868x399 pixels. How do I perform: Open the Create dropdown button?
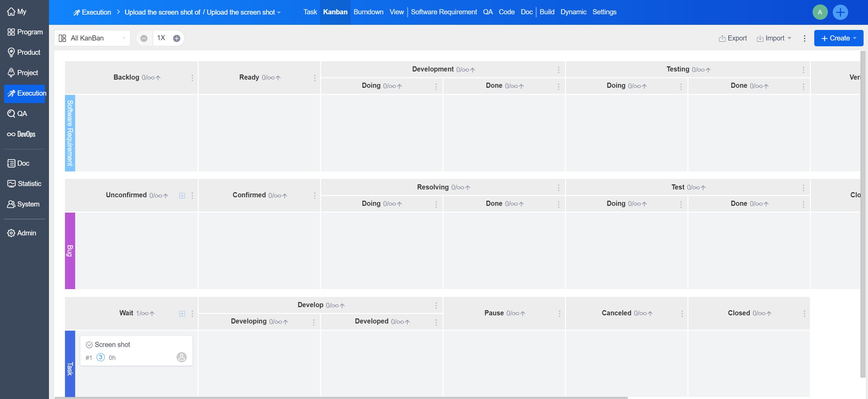click(x=838, y=38)
